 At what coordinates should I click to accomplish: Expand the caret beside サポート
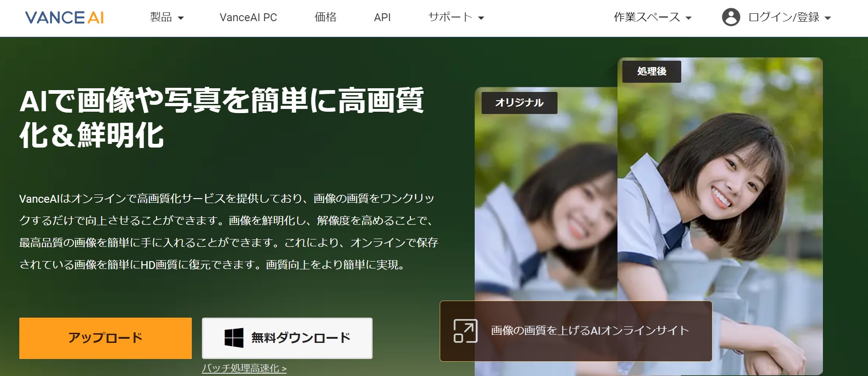coord(481,18)
